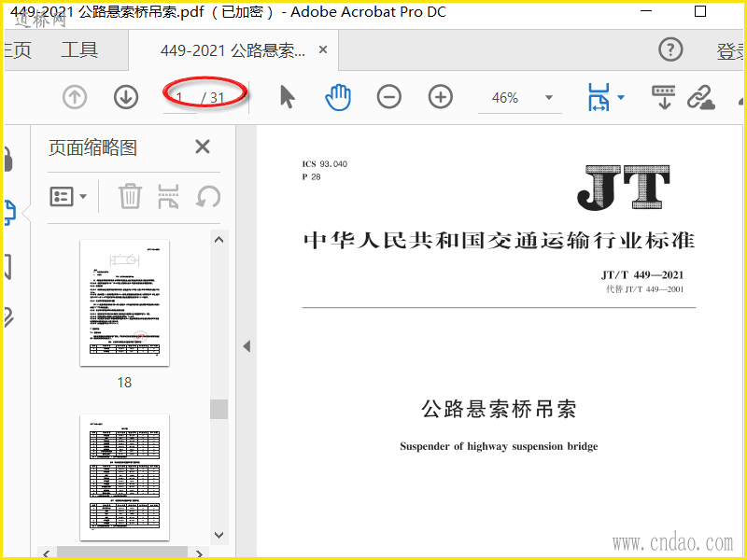Select the thumbnail below page 18
Image resolution: width=747 pixels, height=560 pixels.
[124, 477]
